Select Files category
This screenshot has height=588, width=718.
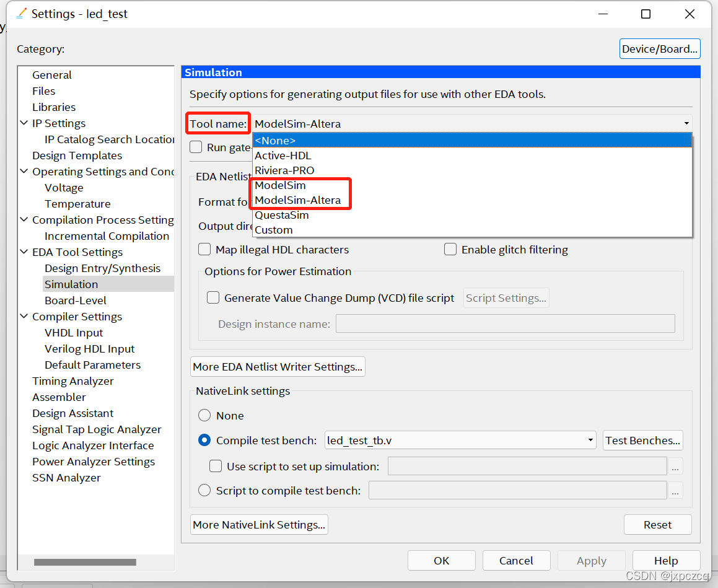pyautogui.click(x=43, y=90)
